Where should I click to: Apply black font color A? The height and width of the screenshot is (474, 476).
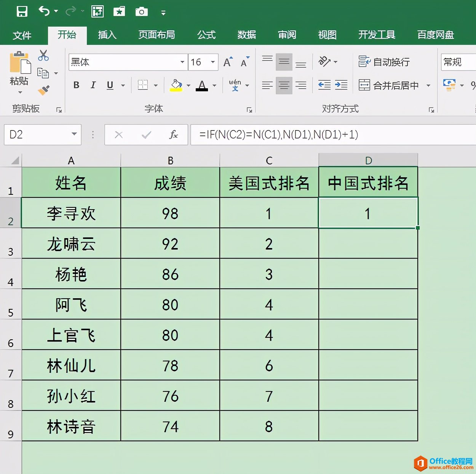pos(202,85)
